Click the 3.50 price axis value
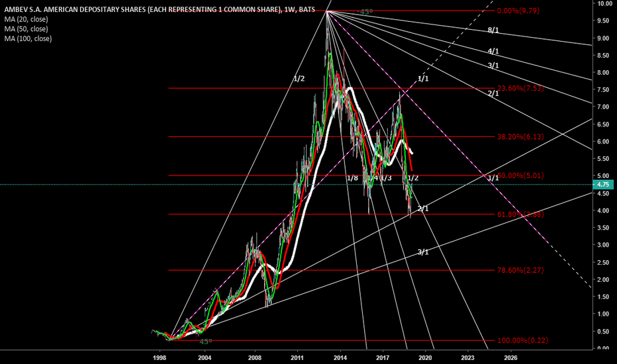617x364 pixels. click(604, 228)
